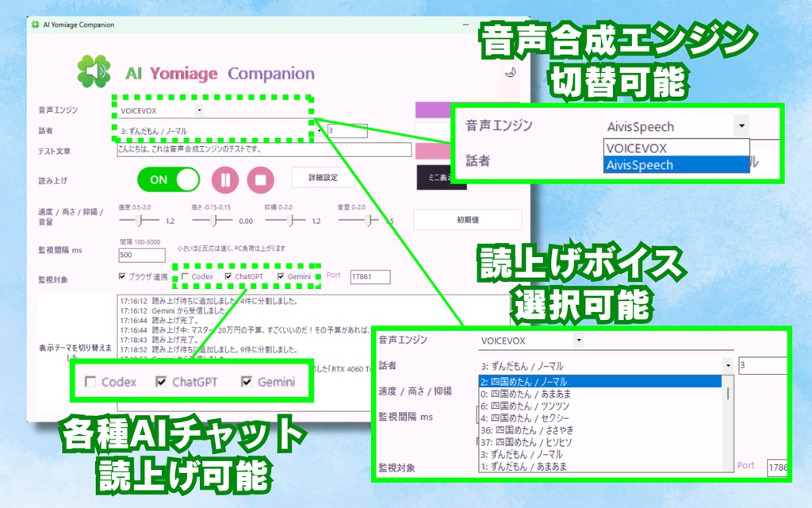Open the VOICEVOX engine dropdown in main window

click(199, 110)
